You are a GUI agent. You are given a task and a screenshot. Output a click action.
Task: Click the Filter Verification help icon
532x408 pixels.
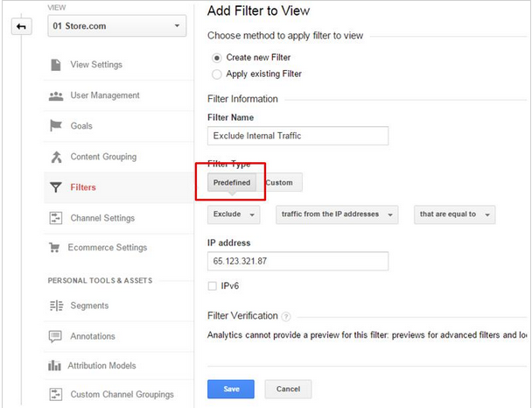point(286,317)
